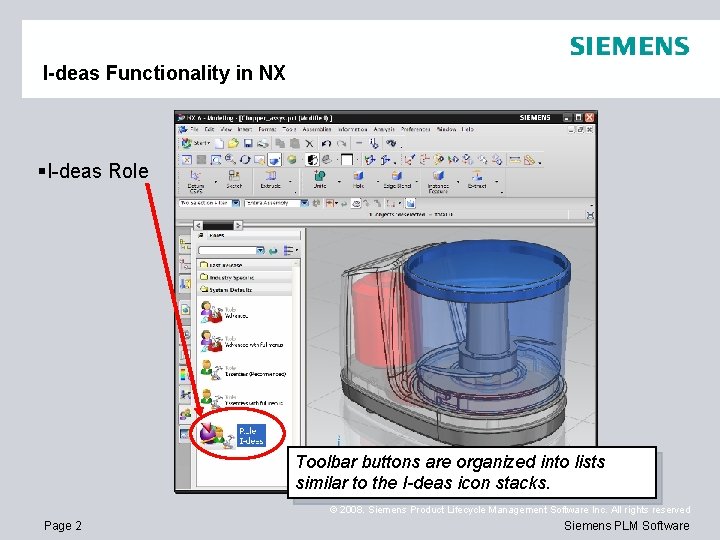Collapse the System Defaults roles folder
This screenshot has width=720, height=540.
click(x=246, y=290)
